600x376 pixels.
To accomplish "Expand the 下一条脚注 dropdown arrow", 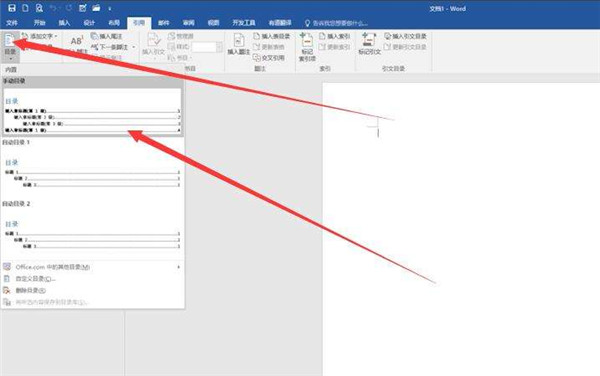I will click(x=134, y=47).
